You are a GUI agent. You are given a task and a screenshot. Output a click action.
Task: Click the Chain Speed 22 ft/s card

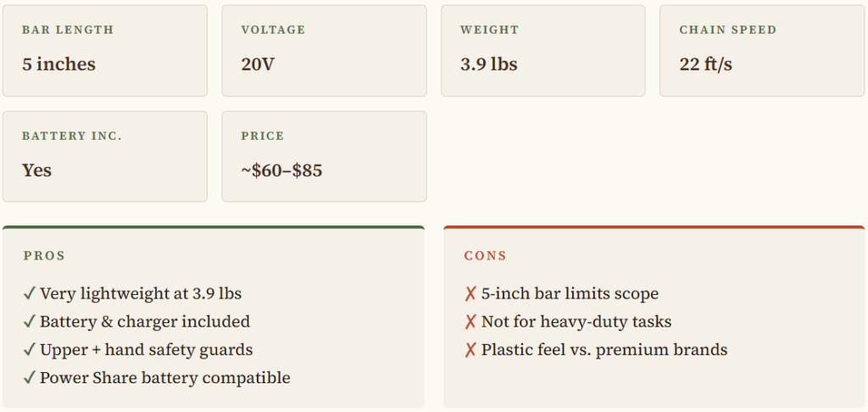(x=762, y=50)
